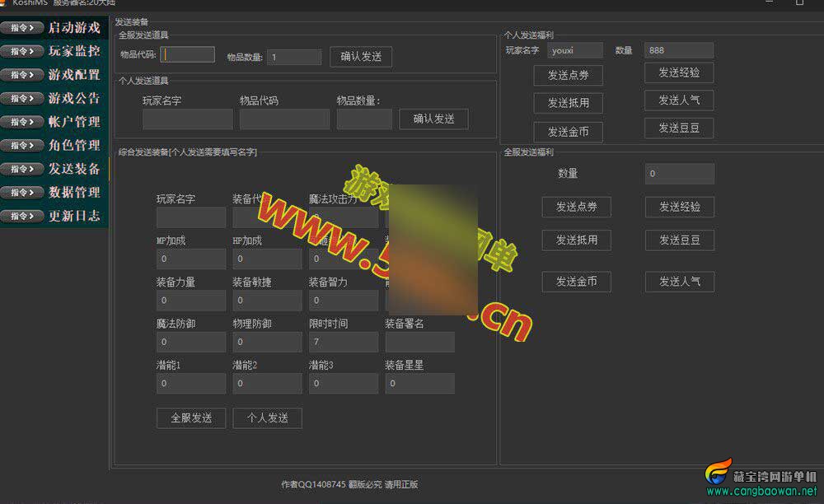The height and width of the screenshot is (504, 824).
Task: Open the 角色管理 sidebar section
Action: click(x=73, y=146)
